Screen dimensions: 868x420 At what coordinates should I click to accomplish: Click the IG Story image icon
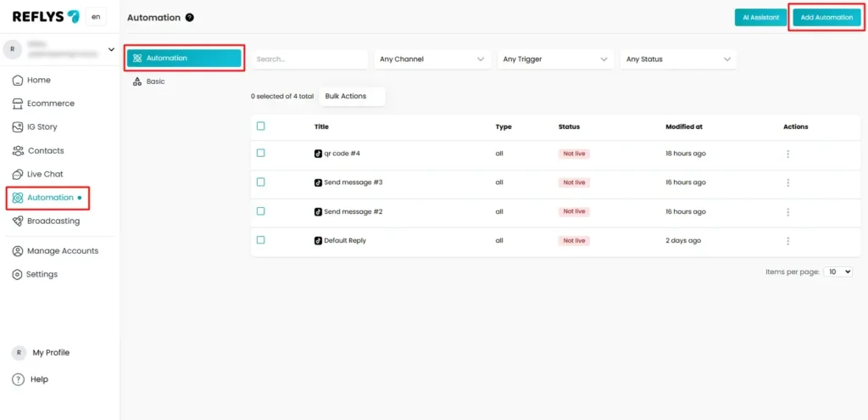18,127
